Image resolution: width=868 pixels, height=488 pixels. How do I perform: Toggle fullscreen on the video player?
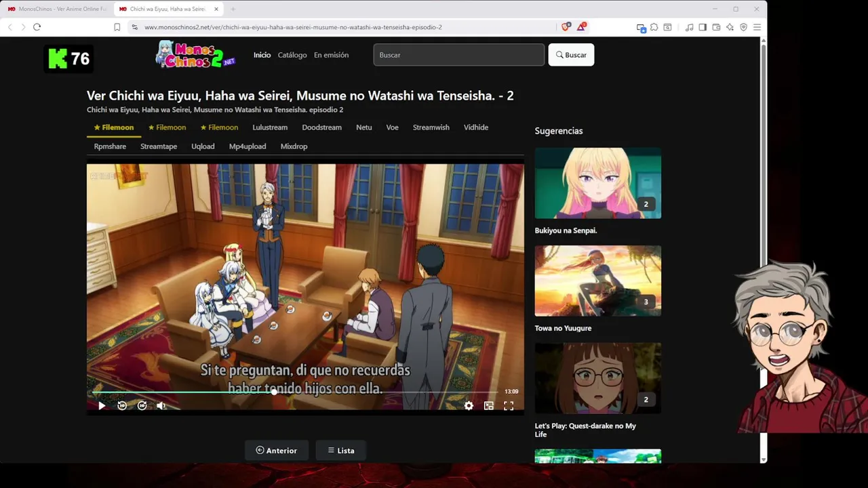point(509,405)
